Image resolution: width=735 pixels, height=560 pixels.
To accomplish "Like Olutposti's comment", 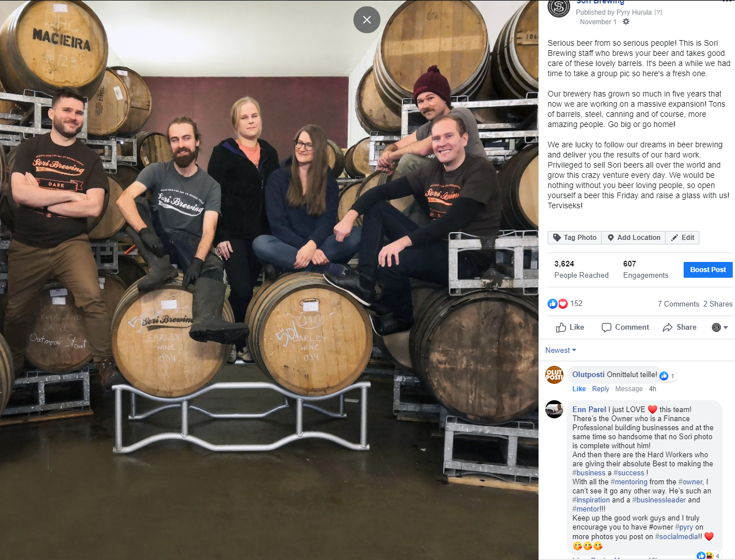I will [579, 389].
